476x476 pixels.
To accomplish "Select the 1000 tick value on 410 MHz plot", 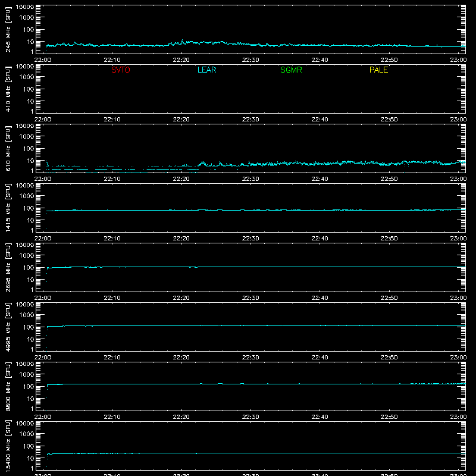I will 27,77.
